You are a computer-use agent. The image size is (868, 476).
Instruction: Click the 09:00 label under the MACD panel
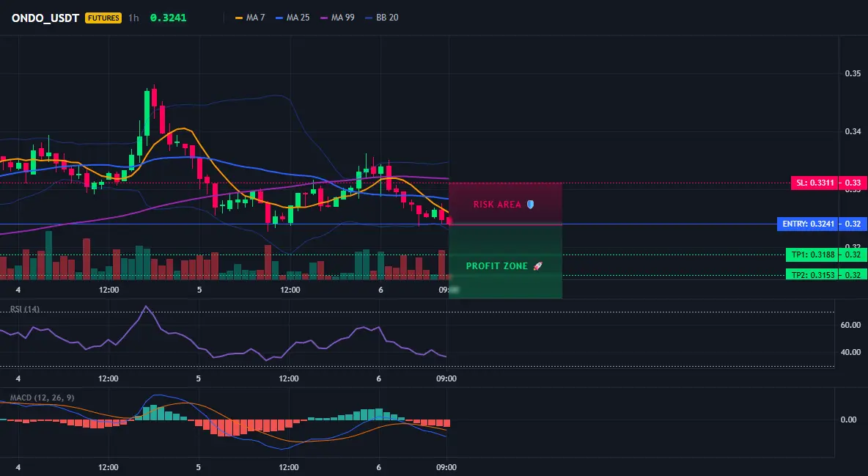pos(446,467)
